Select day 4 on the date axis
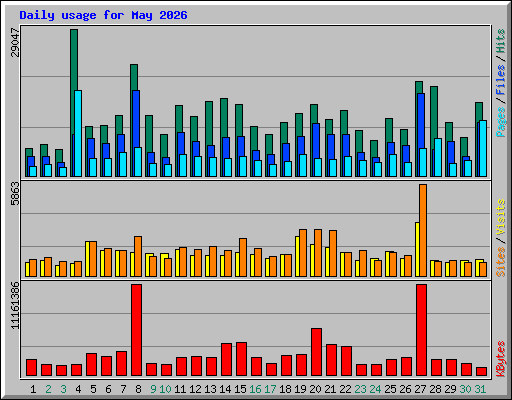The image size is (512, 400). (x=78, y=389)
